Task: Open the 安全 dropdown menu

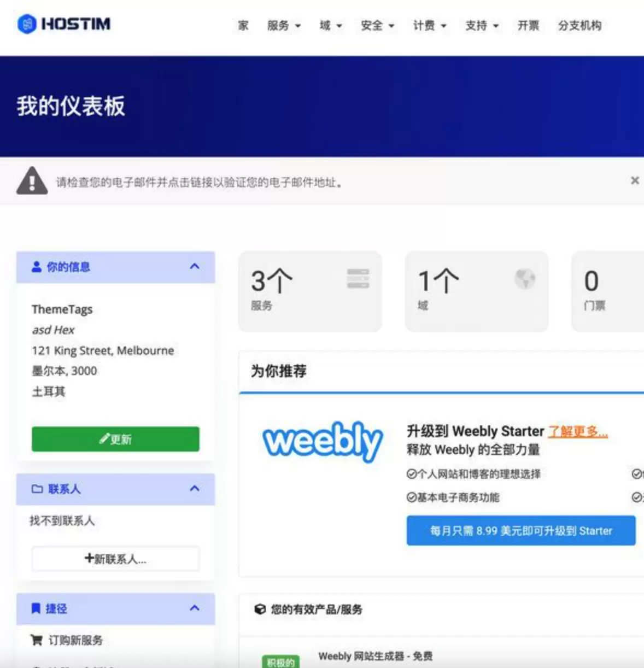Action: [x=377, y=26]
